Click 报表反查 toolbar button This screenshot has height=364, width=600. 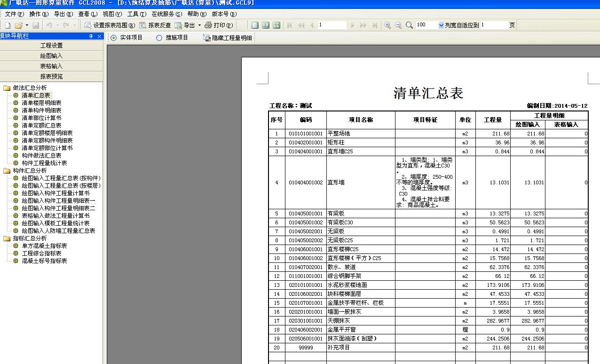point(155,25)
